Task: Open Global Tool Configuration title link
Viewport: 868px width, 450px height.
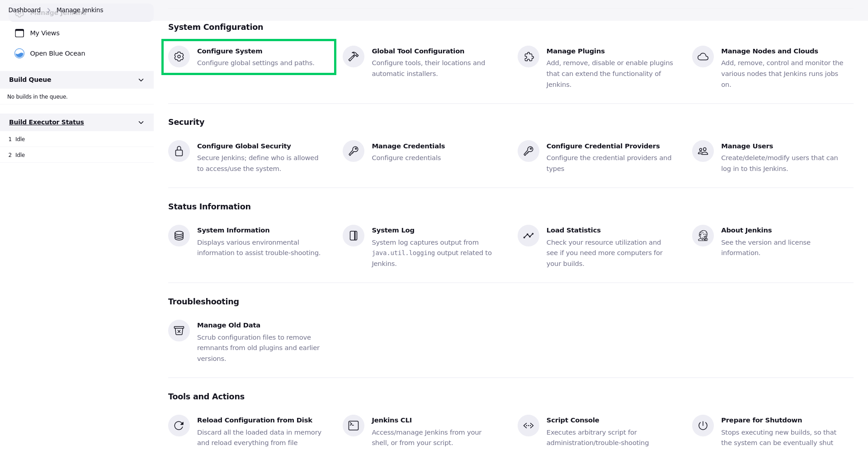Action: pyautogui.click(x=418, y=51)
